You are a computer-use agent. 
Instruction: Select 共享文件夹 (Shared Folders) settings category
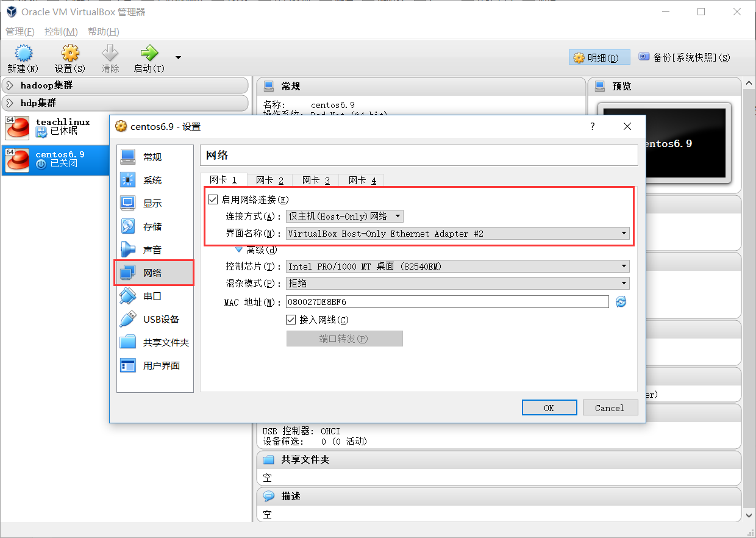(x=155, y=342)
